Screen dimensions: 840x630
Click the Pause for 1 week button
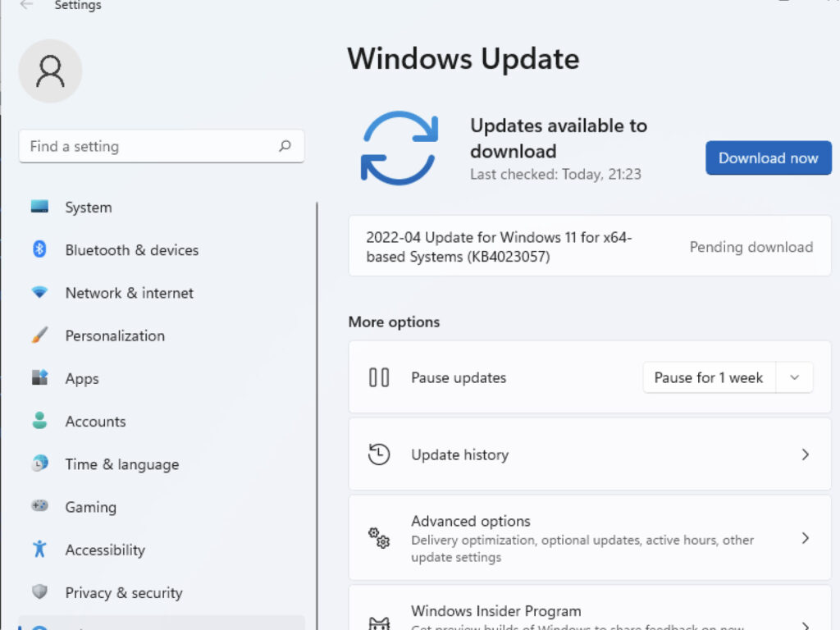tap(708, 377)
